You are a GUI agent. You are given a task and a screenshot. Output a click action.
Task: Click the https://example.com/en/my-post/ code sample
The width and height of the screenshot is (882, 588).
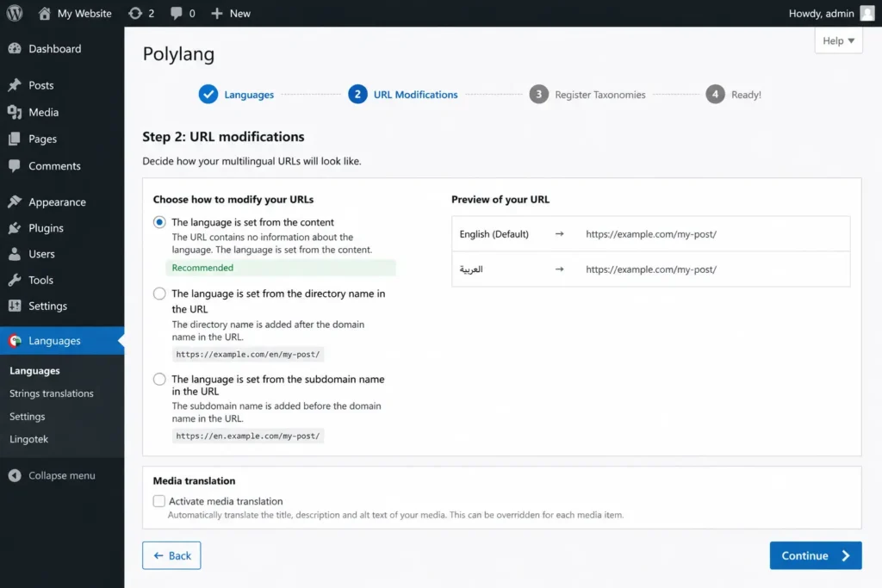(247, 354)
